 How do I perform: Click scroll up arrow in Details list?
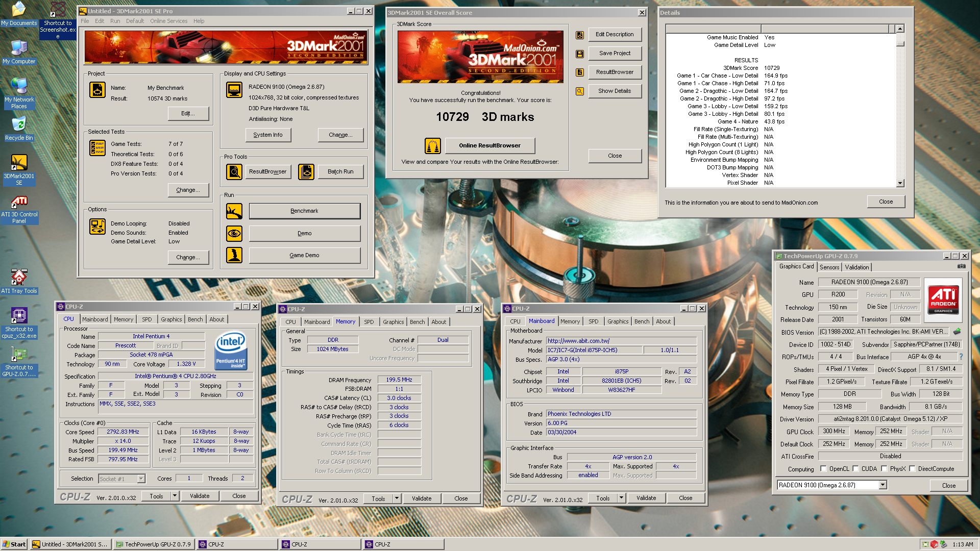click(x=900, y=29)
